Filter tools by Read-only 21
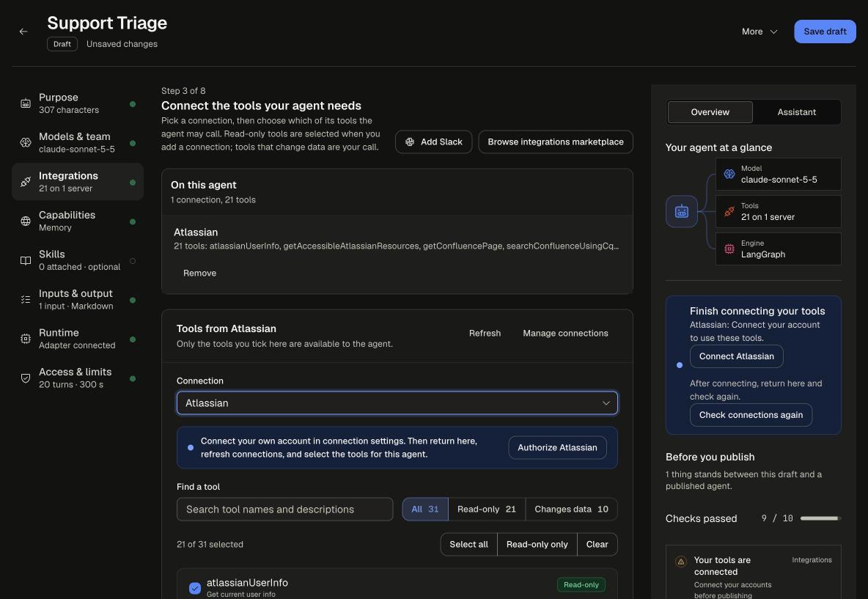 [x=487, y=510]
